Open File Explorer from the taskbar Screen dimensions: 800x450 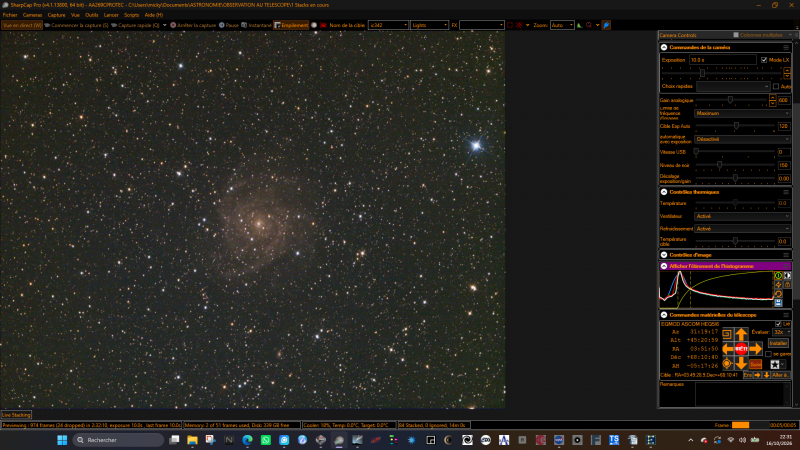pyautogui.click(x=192, y=440)
